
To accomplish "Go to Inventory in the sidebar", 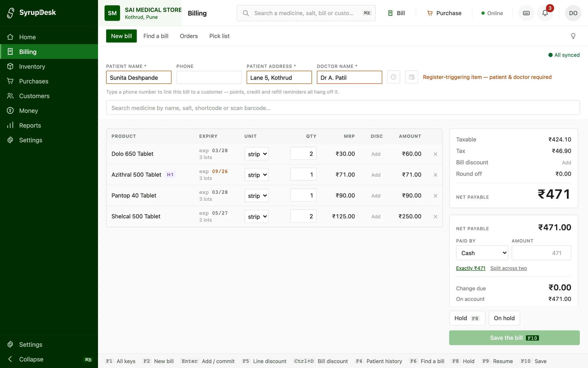I will coord(49,66).
